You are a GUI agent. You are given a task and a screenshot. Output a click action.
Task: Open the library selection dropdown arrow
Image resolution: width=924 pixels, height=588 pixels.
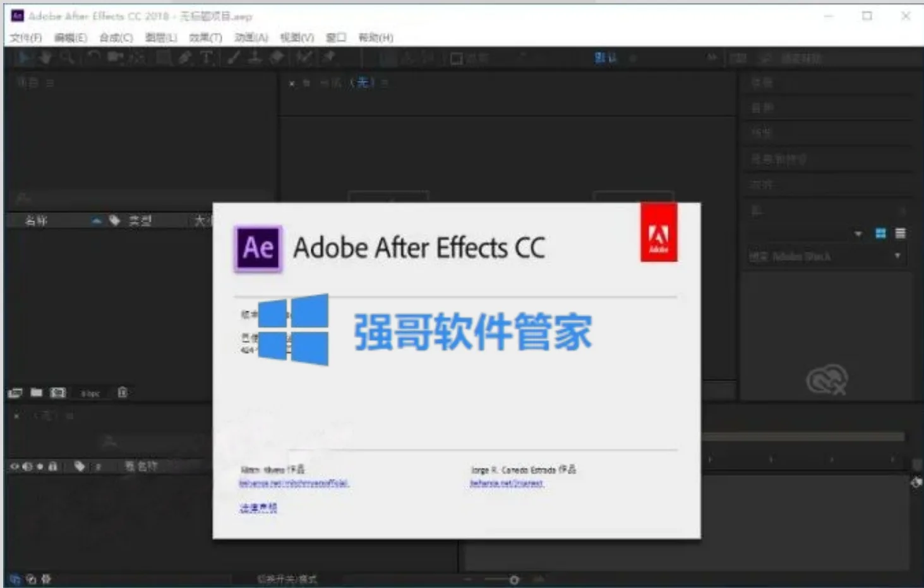(858, 234)
